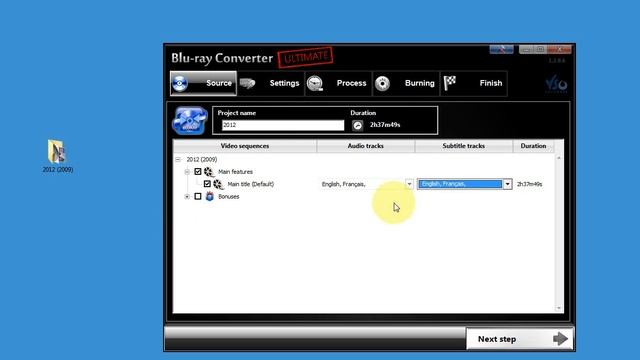Go to the Process step tab
The width and height of the screenshot is (640, 360).
point(338,83)
